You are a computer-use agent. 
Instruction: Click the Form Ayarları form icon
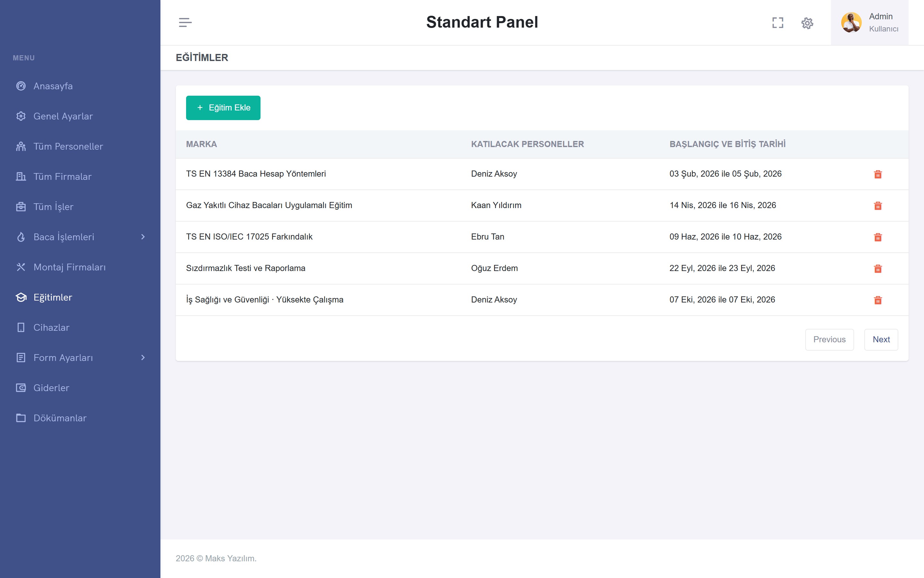click(21, 358)
